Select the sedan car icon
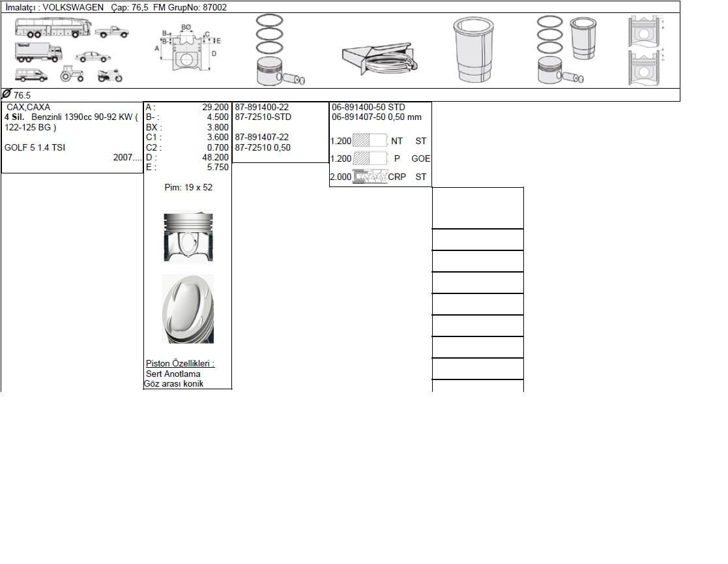The height and width of the screenshot is (564, 728). coord(93,57)
